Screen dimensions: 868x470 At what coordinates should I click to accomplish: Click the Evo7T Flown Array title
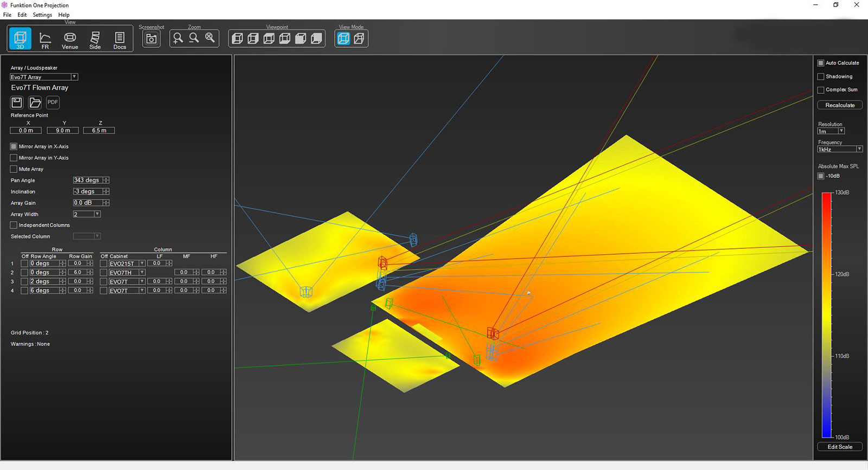(40, 88)
